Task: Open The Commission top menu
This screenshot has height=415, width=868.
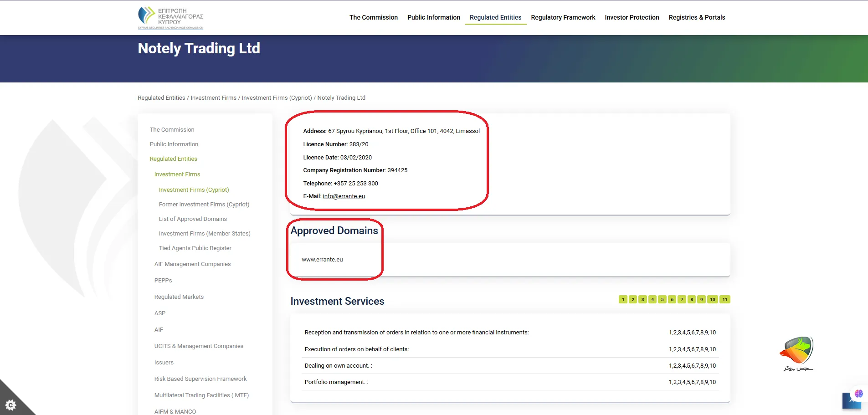Action: tap(373, 17)
